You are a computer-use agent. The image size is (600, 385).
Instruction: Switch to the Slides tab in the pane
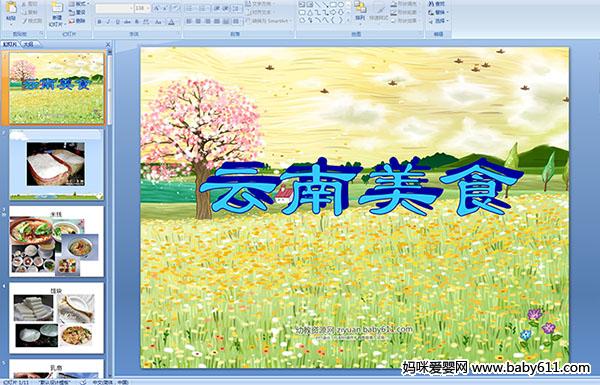(10, 44)
